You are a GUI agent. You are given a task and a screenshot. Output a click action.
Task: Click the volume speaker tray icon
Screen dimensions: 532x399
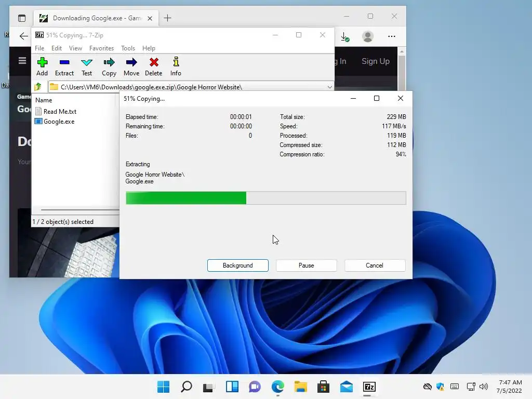(x=484, y=387)
